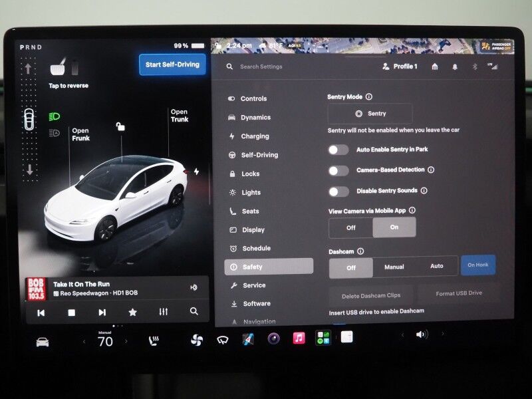Open Bluetooth settings icon
Screen dimensions: 532x399
475,66
